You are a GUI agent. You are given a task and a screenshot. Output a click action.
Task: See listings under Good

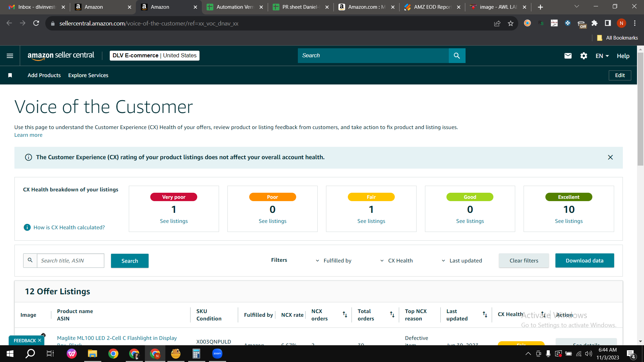coord(470,221)
